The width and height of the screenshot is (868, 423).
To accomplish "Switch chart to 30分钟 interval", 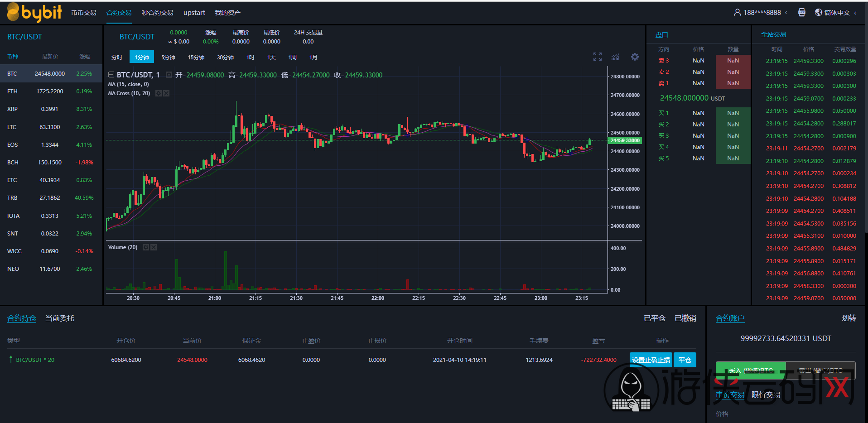I will (x=225, y=57).
